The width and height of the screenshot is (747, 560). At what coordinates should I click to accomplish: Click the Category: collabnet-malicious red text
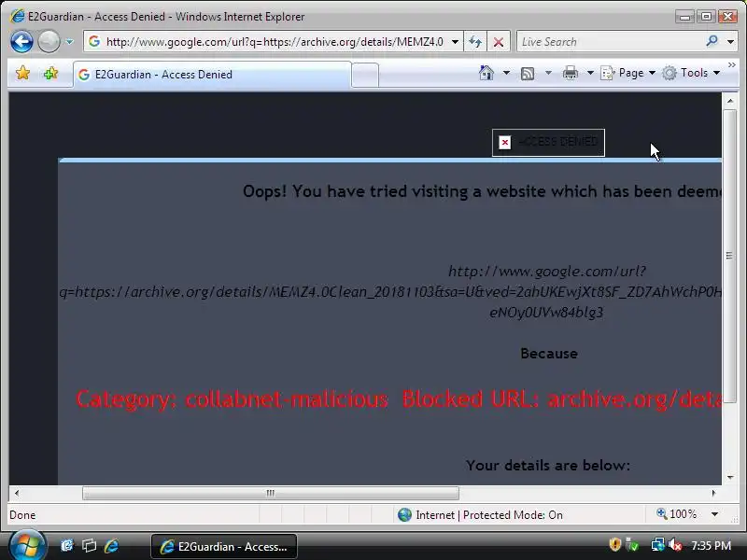click(x=232, y=399)
